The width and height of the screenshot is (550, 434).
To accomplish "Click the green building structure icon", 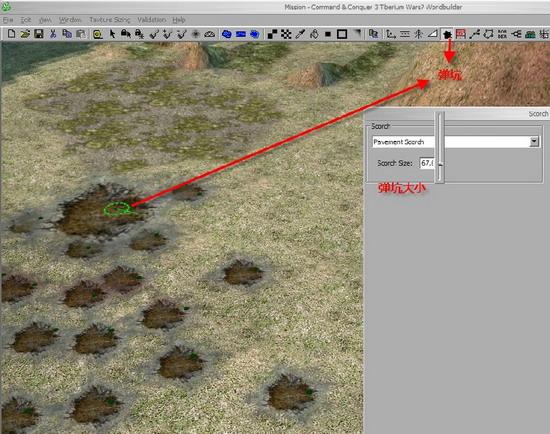I will pyautogui.click(x=530, y=34).
